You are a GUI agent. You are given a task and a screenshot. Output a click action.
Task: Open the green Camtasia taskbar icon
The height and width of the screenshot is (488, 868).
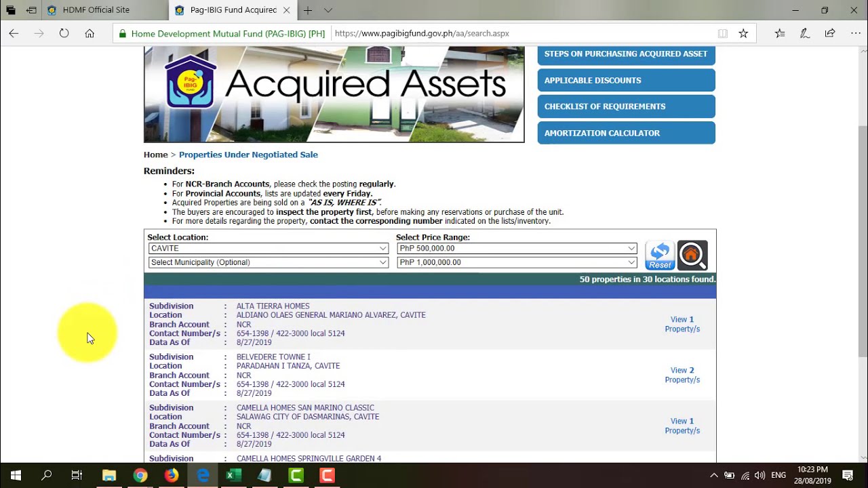(296, 475)
